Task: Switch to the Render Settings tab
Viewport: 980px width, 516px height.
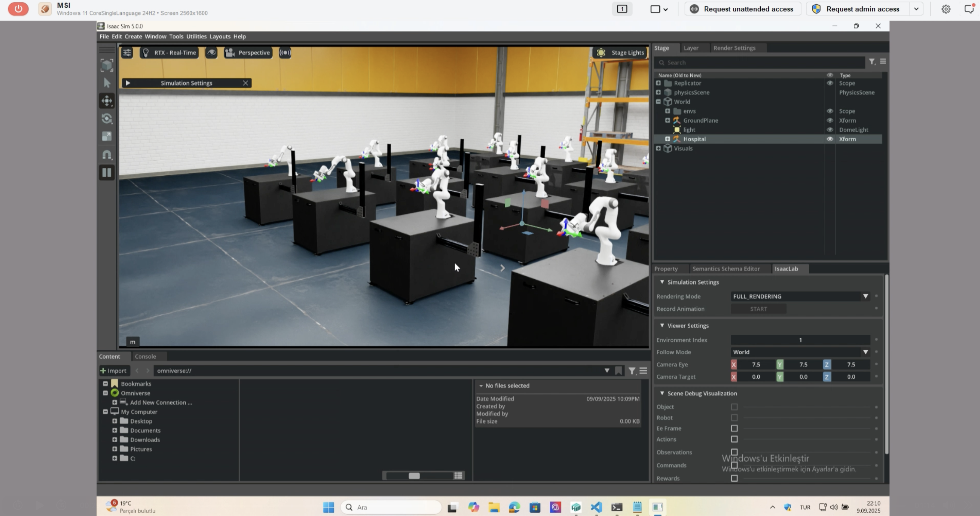Action: (x=734, y=48)
